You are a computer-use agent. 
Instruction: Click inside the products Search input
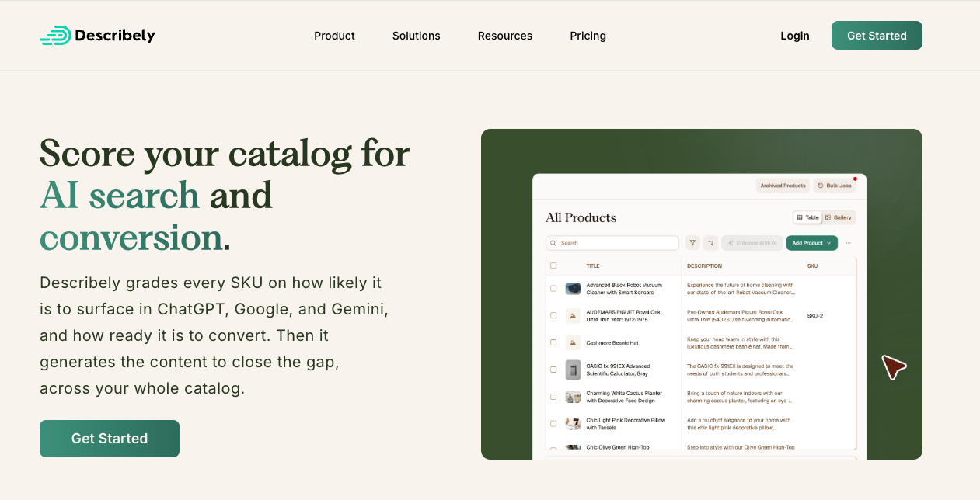click(x=612, y=243)
